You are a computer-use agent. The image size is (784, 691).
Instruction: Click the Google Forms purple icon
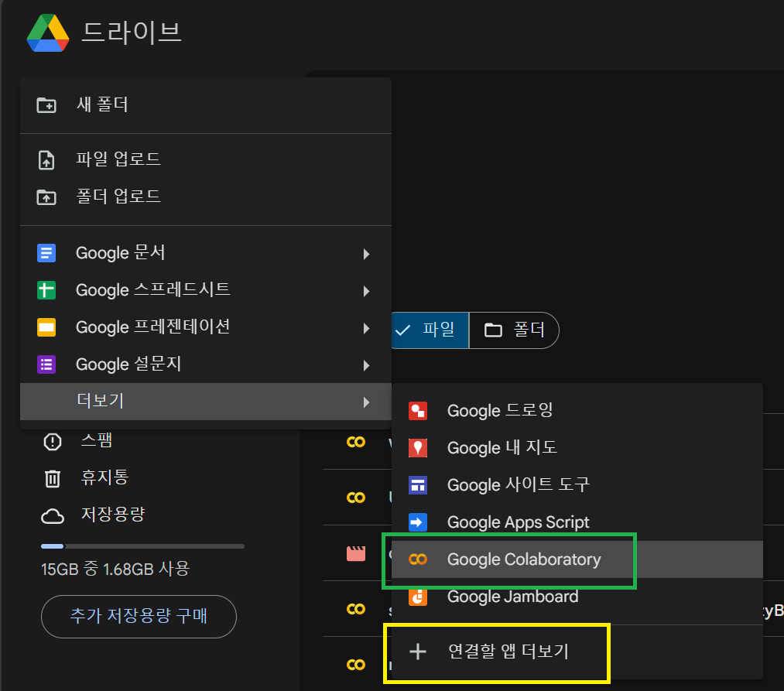[x=46, y=364]
